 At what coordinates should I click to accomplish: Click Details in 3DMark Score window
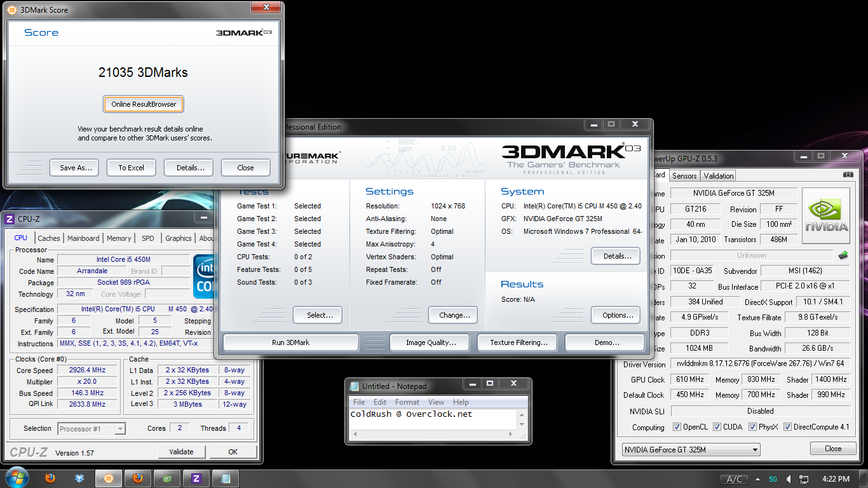[x=188, y=168]
